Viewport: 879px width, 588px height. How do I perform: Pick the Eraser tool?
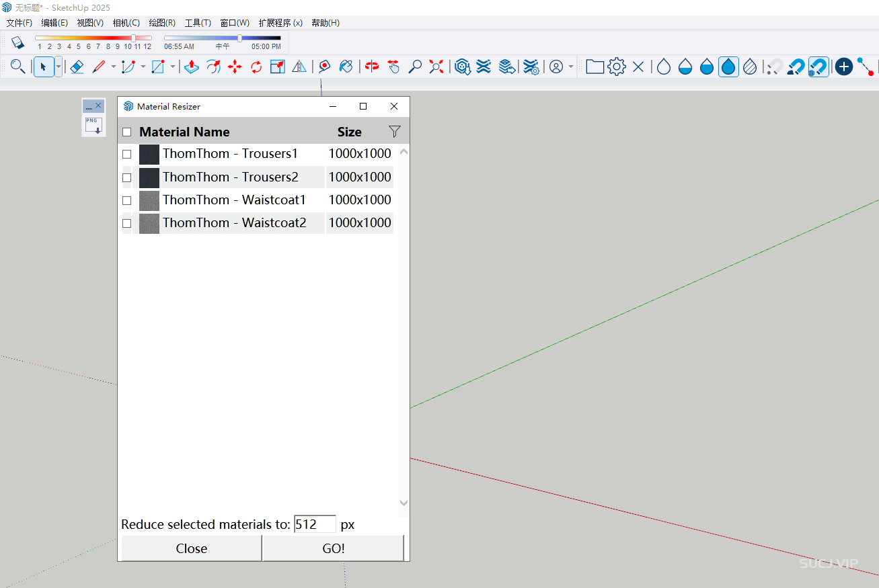coord(77,67)
